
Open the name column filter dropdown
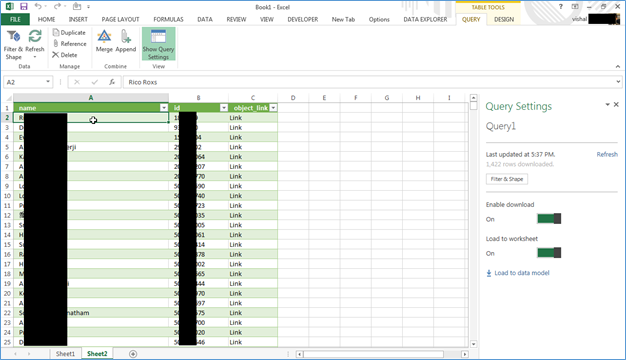point(164,108)
